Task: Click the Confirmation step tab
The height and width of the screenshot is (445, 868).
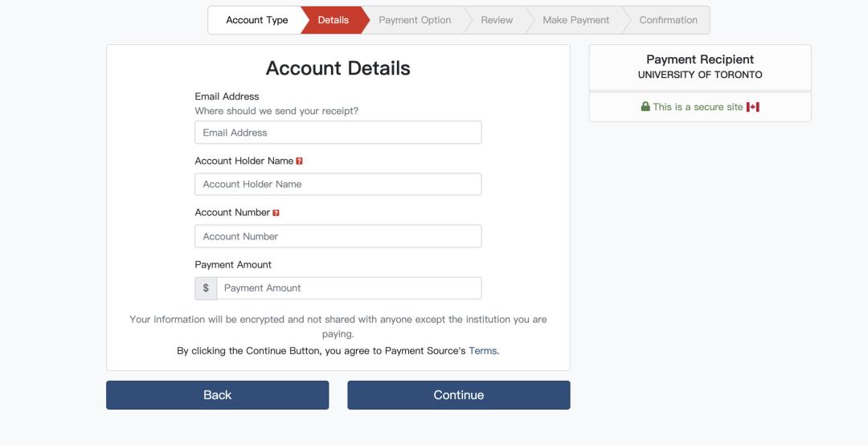Action: point(668,20)
